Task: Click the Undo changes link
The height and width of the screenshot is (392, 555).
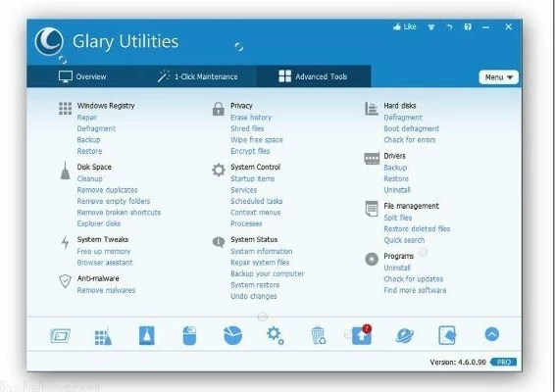Action: 254,296
